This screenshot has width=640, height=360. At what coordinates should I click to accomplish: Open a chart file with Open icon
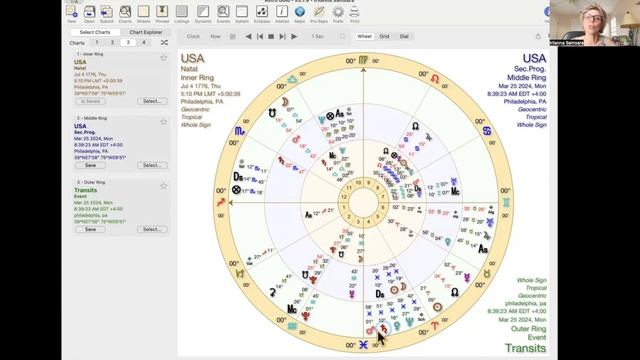(89, 13)
